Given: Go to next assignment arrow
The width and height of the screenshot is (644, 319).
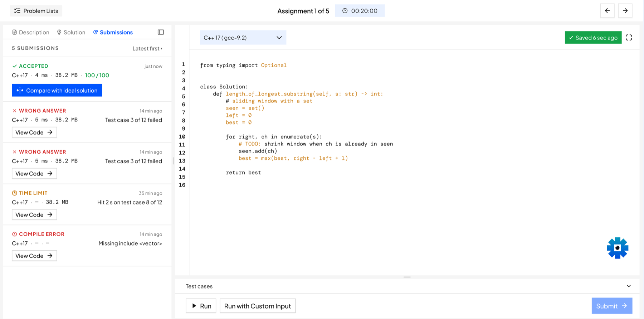Looking at the screenshot, I should (625, 11).
